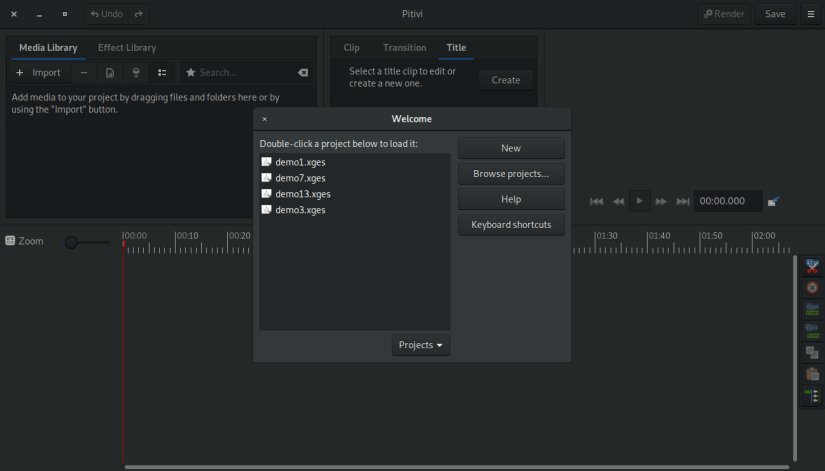Click the group clips icon
This screenshot has height=471, width=825.
point(812,309)
